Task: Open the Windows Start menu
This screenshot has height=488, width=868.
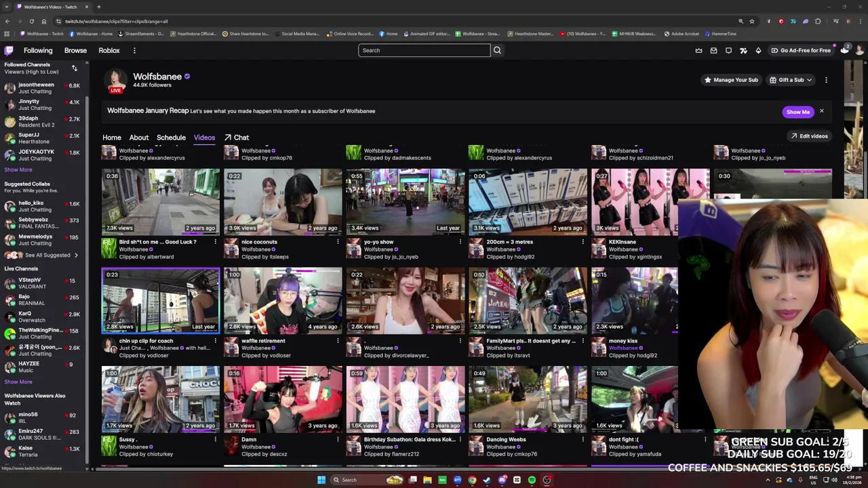Action: click(321, 480)
